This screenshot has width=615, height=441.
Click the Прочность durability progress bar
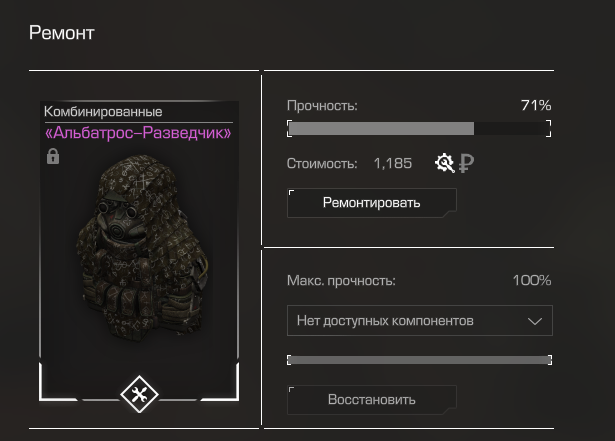pos(419,129)
